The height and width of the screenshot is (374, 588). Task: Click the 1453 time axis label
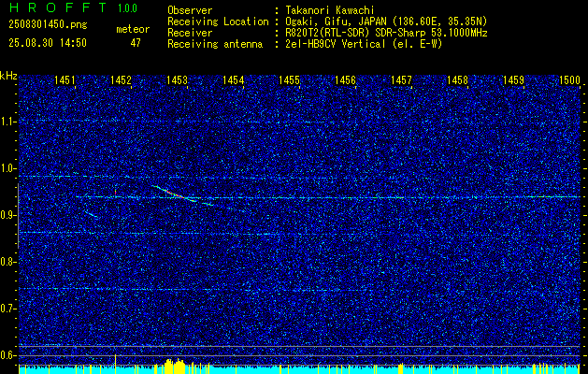coord(177,79)
